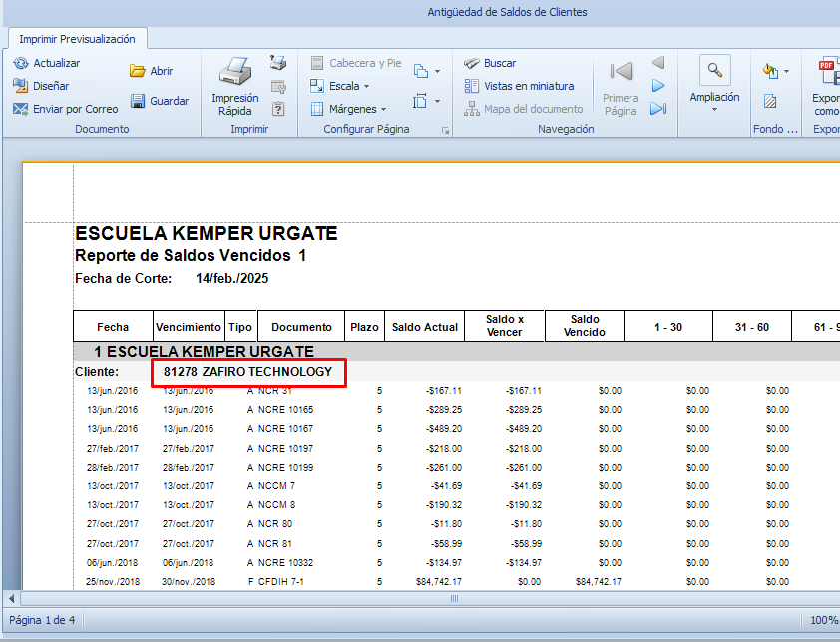Expand the orientation dropdown arrow
Screen dimensions: 840x642
[x=438, y=71]
